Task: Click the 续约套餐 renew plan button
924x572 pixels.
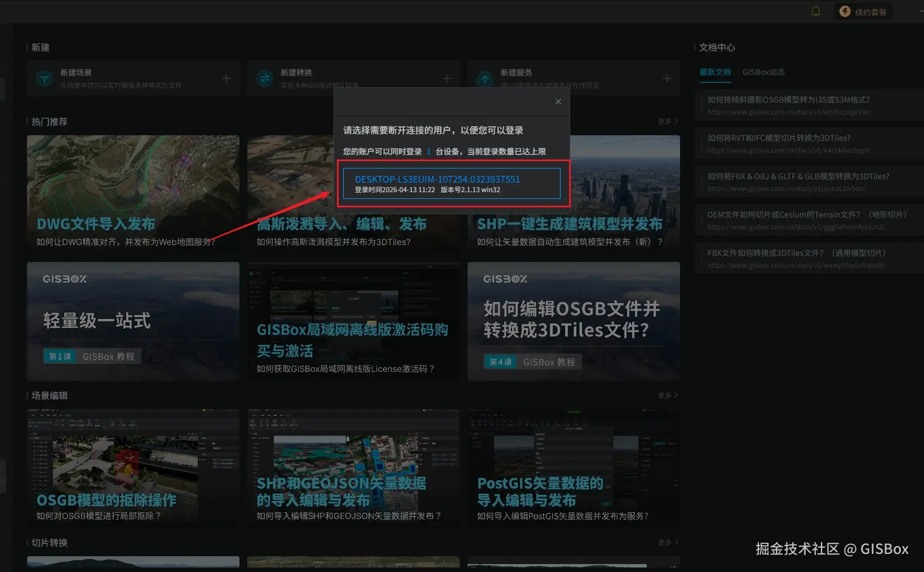Action: [x=863, y=12]
